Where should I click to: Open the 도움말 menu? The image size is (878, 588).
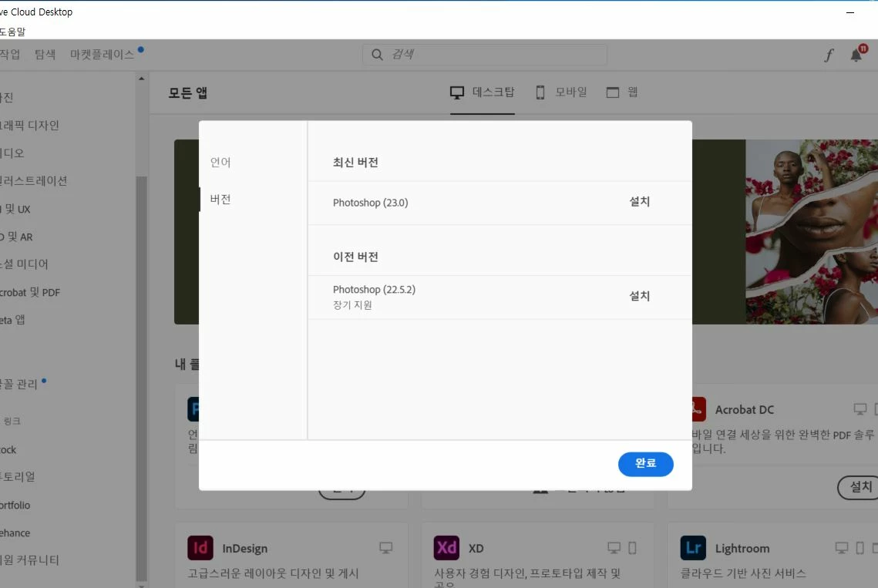tap(12, 32)
